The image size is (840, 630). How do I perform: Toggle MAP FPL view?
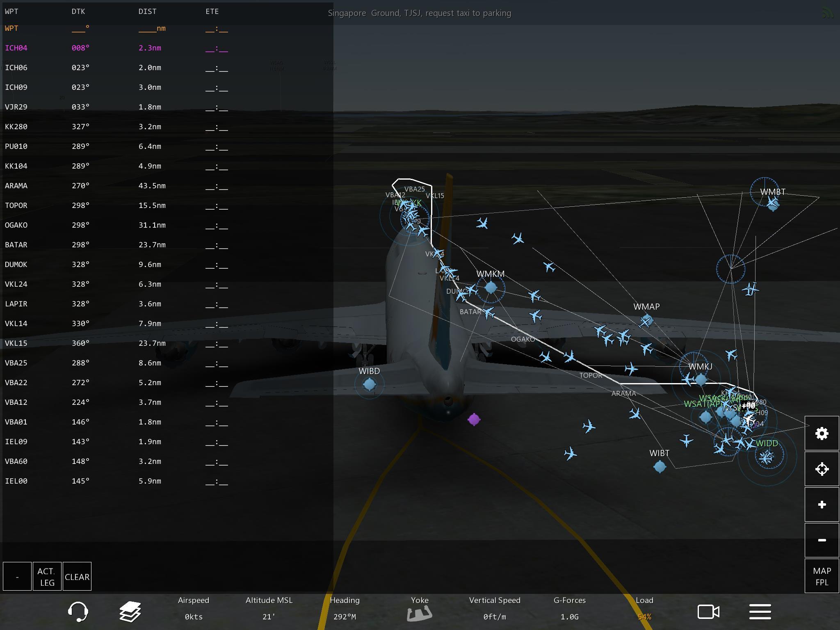click(x=822, y=576)
